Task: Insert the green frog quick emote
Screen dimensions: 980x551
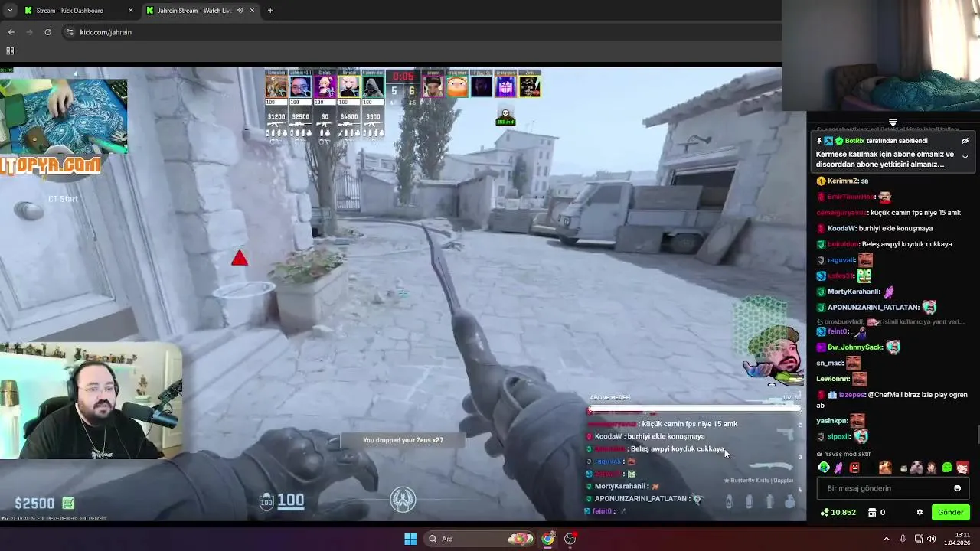Action: point(947,468)
